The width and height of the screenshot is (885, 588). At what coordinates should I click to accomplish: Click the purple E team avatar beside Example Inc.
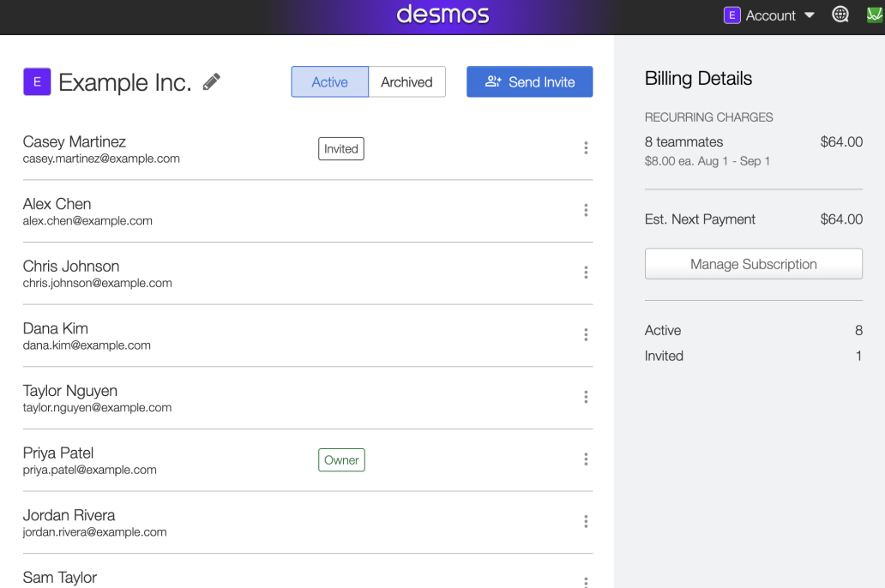(37, 81)
